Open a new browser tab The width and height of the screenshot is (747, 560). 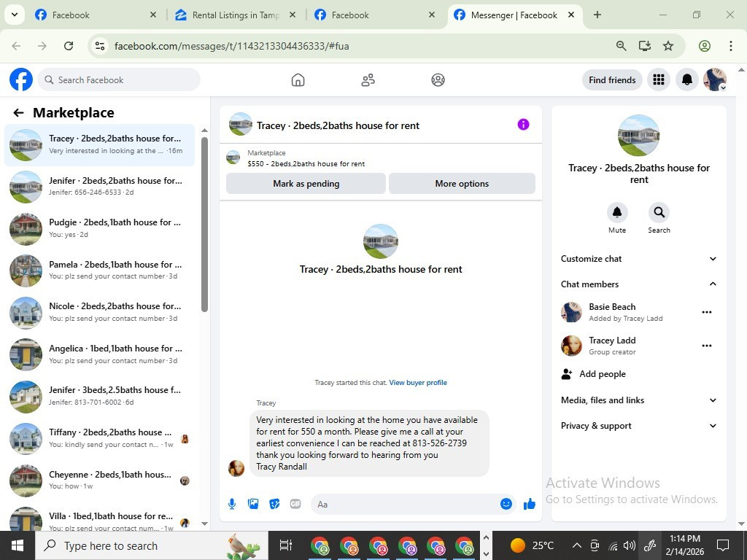pyautogui.click(x=597, y=15)
